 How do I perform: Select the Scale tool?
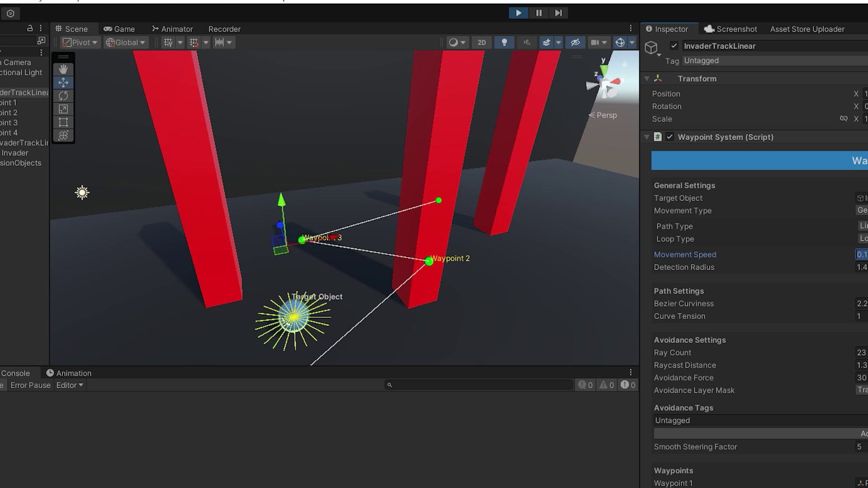click(63, 109)
